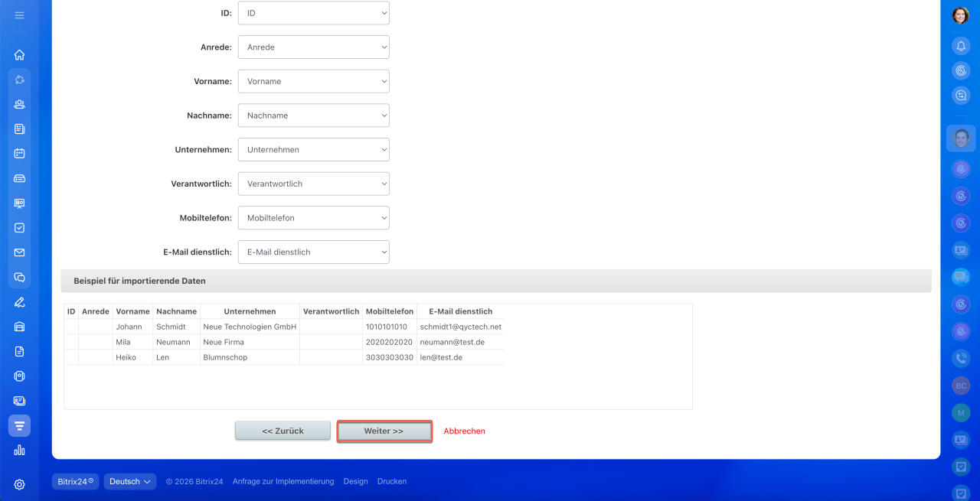Open the transfer arrows icon below the bell
Image resolution: width=980 pixels, height=501 pixels.
[x=961, y=95]
